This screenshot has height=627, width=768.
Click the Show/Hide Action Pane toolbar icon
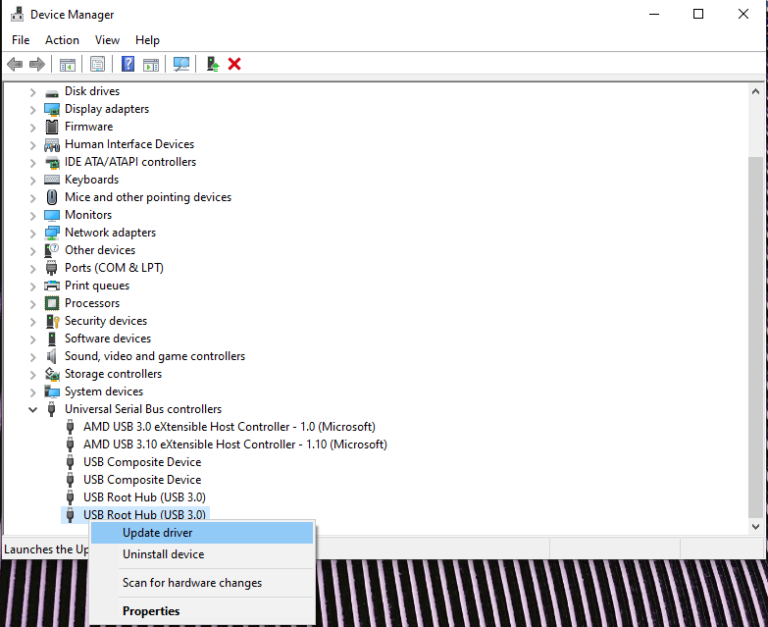tap(151, 64)
